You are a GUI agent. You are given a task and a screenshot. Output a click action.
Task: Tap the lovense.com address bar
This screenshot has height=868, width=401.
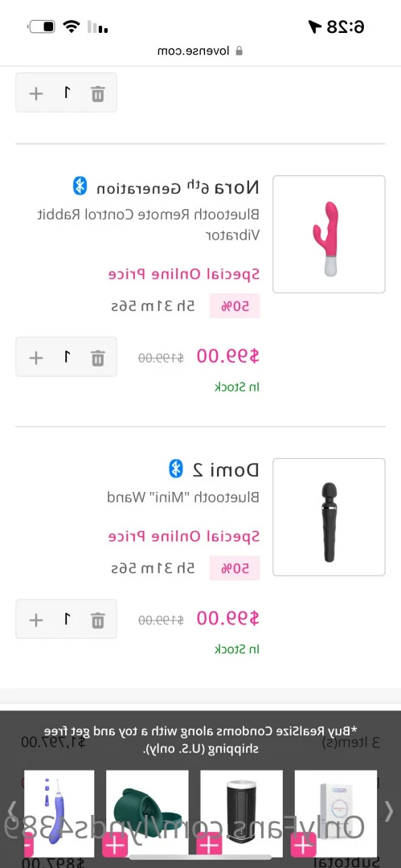pyautogui.click(x=201, y=51)
